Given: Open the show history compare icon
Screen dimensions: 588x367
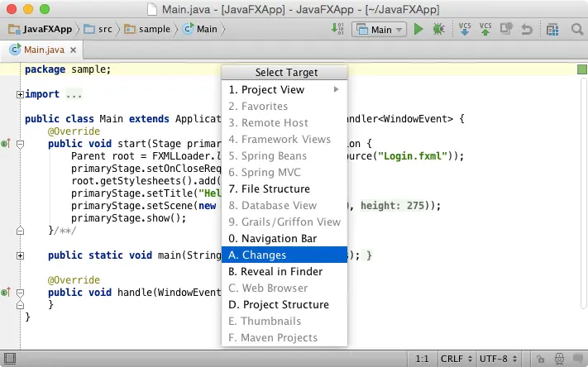Looking at the screenshot, I should click(506, 29).
